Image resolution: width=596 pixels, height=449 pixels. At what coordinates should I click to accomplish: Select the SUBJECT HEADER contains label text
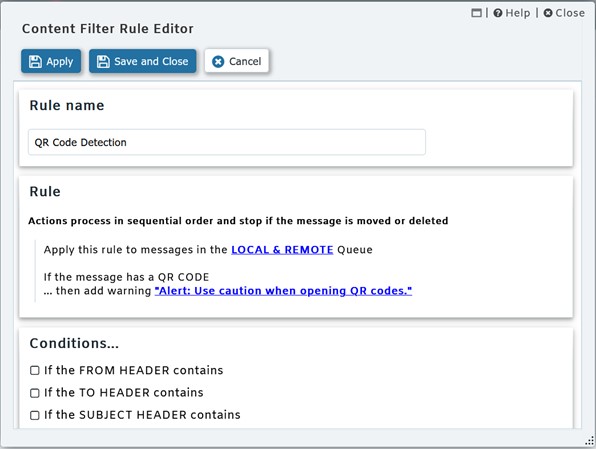click(x=142, y=415)
